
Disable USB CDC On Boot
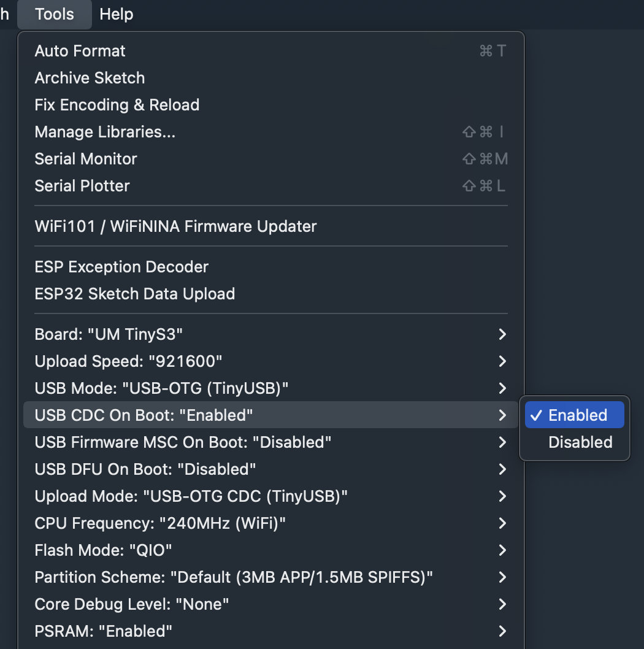pyautogui.click(x=580, y=442)
